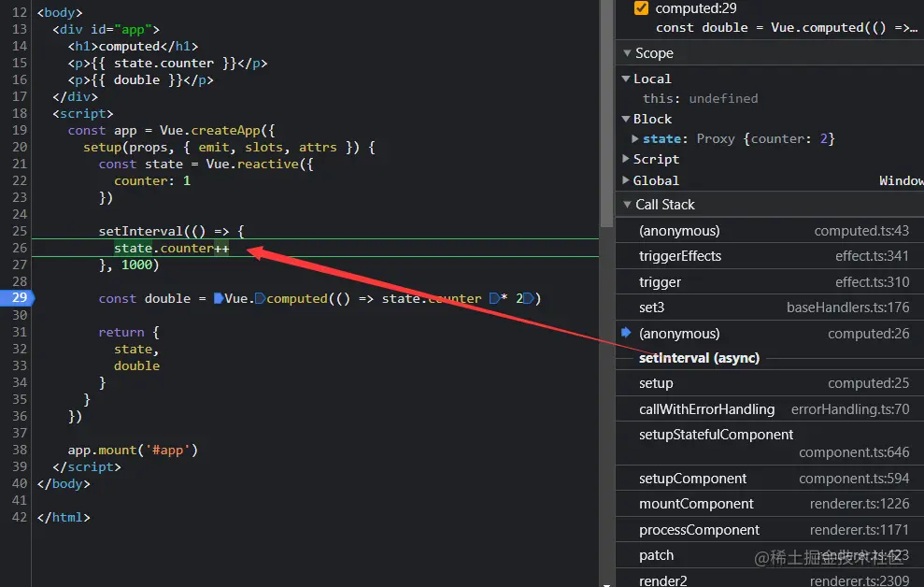Click 'setInterval' on line 25

click(140, 231)
